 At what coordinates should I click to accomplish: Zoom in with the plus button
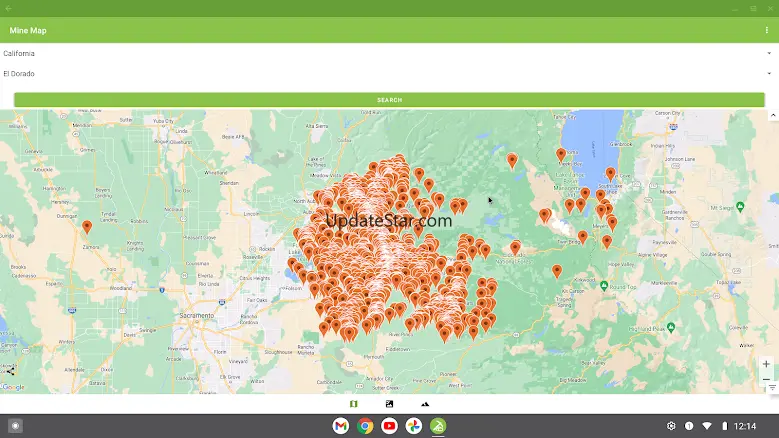pos(766,364)
